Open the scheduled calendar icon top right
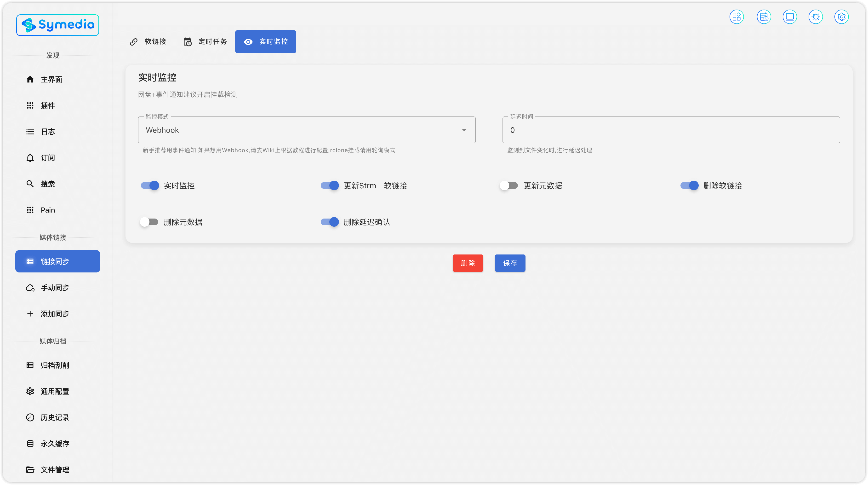This screenshot has height=485, width=868. click(x=764, y=17)
